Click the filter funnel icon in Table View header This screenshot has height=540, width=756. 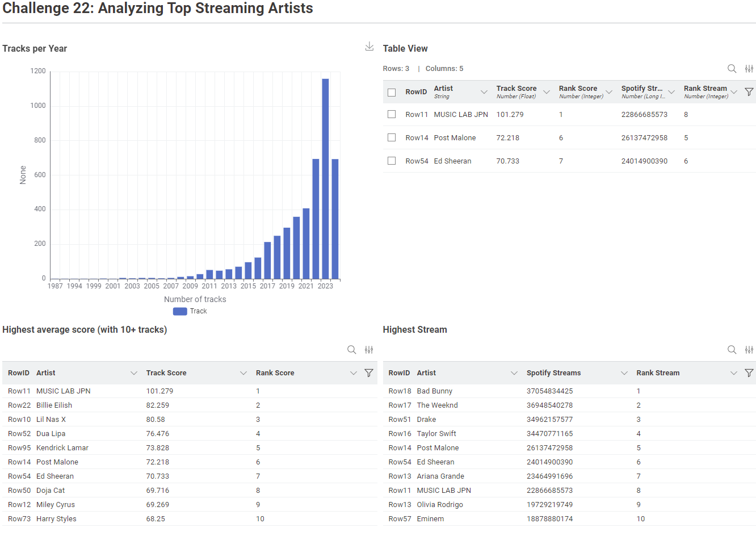[749, 92]
